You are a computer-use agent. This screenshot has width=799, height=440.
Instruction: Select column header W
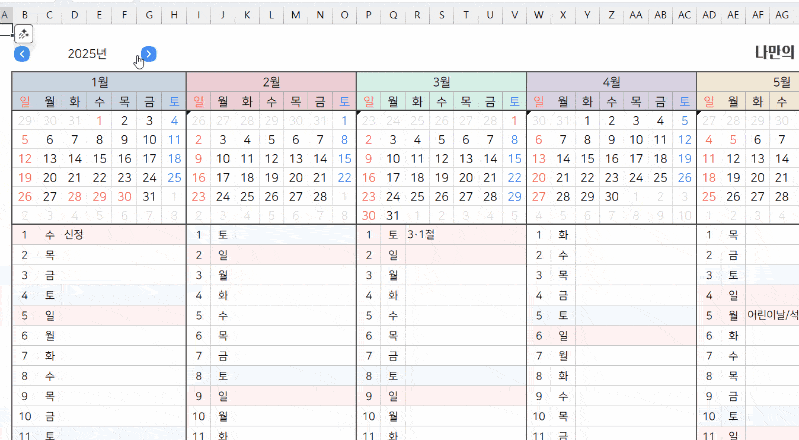coord(539,15)
